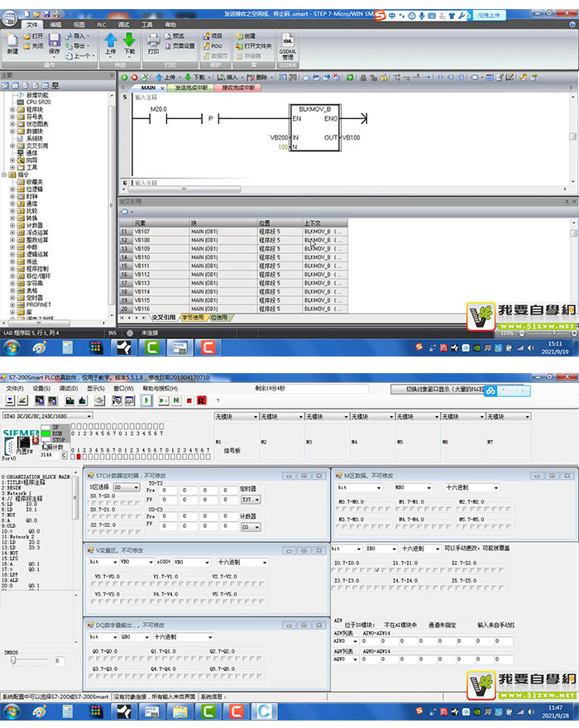Click the 页面设置 page setup button

coord(180,46)
